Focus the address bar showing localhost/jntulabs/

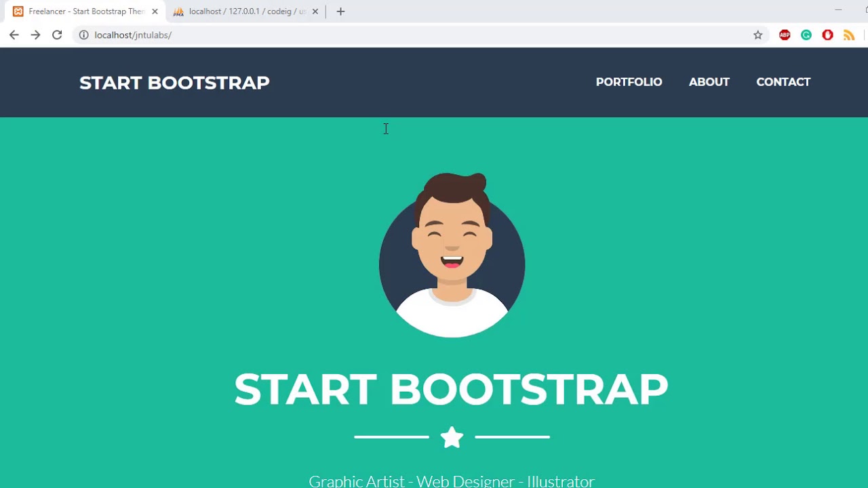[x=420, y=35]
